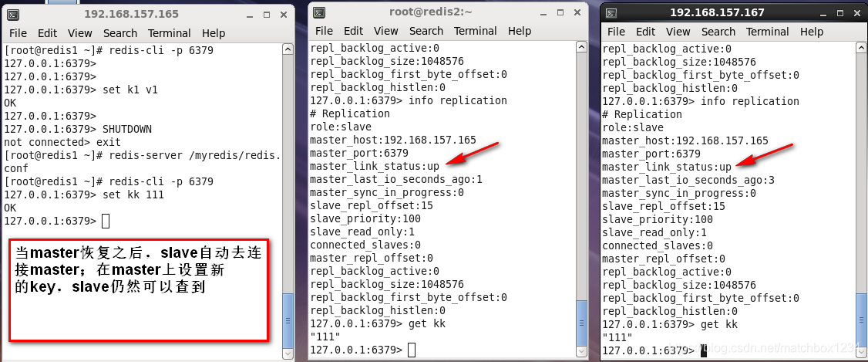Open Search menu in 192.168.157.167 window
The height and width of the screenshot is (362, 868).
pos(718,32)
